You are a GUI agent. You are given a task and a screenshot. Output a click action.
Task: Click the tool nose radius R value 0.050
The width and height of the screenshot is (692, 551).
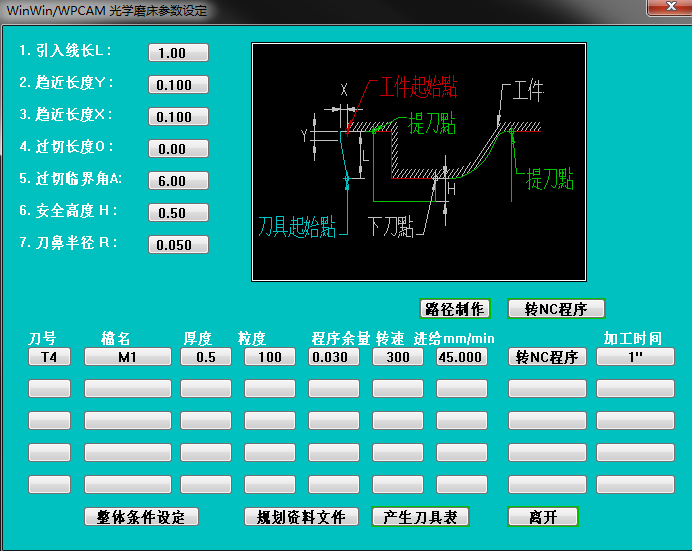click(178, 245)
